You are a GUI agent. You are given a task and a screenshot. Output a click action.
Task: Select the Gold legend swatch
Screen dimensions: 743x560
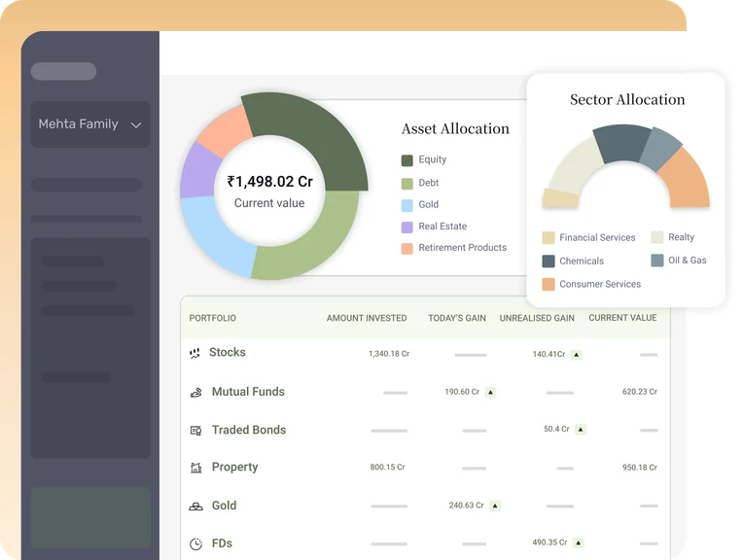click(407, 205)
